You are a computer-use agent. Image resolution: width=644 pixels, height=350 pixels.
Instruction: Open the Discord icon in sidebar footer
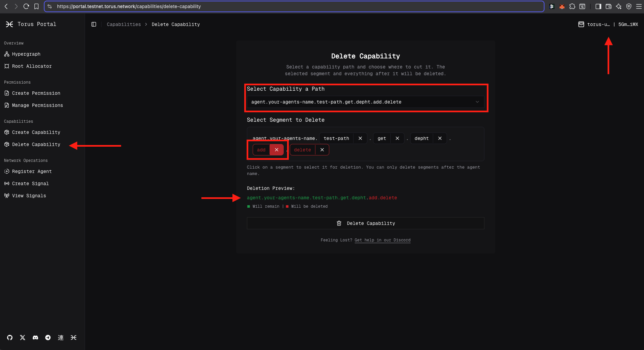pyautogui.click(x=35, y=338)
